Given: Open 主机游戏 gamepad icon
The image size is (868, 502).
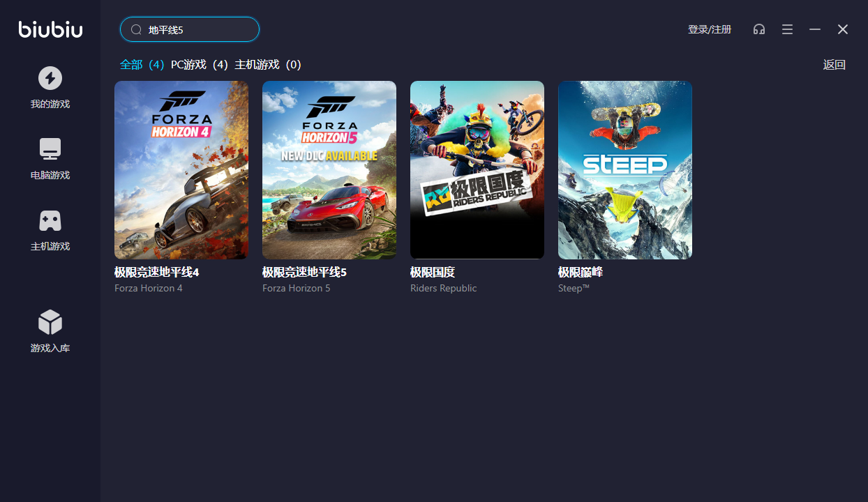Looking at the screenshot, I should tap(50, 221).
